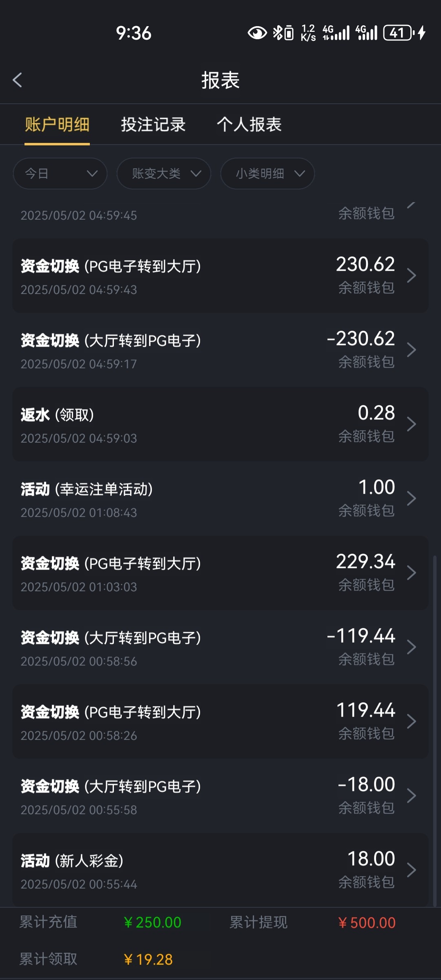The image size is (441, 980).
Task: Expand the 账变大类 category dropdown
Action: pyautogui.click(x=164, y=174)
